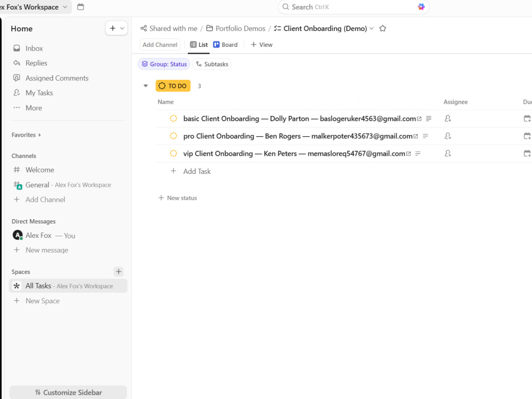Select All Tasks space
Image resolution: width=532 pixels, height=399 pixels.
coord(68,286)
